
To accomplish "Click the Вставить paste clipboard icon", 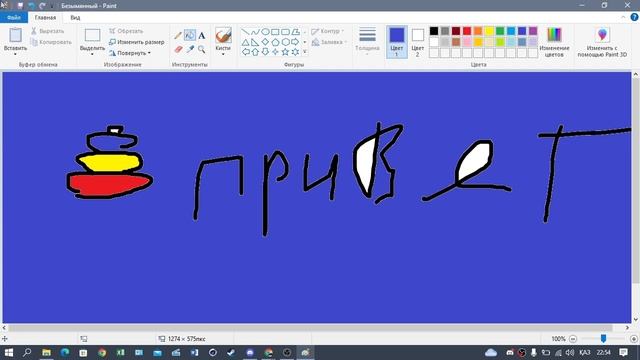I will [16, 35].
